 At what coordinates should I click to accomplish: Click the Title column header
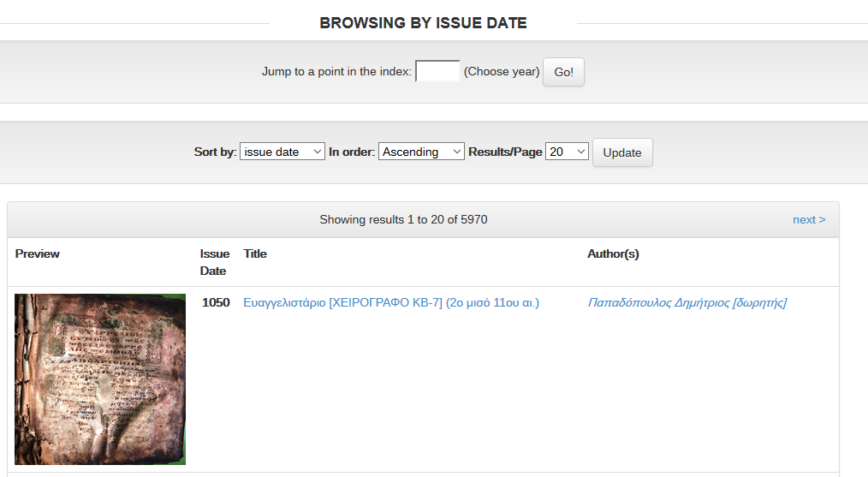255,253
